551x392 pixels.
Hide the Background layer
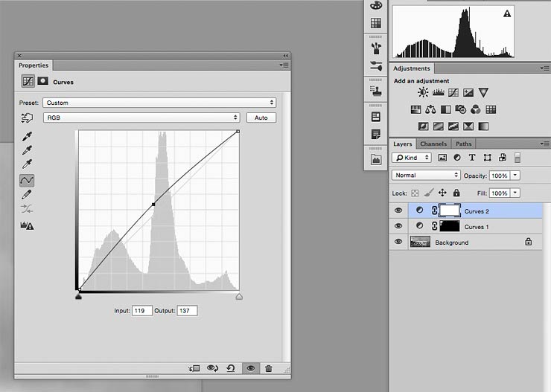[x=398, y=242]
